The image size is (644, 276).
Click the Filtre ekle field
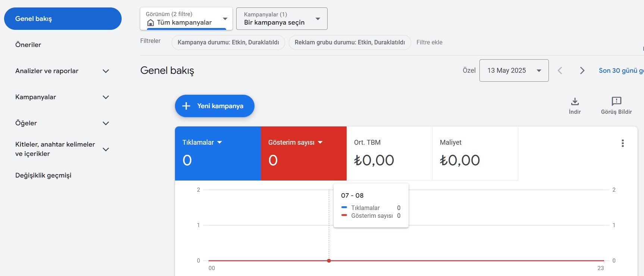coord(429,43)
